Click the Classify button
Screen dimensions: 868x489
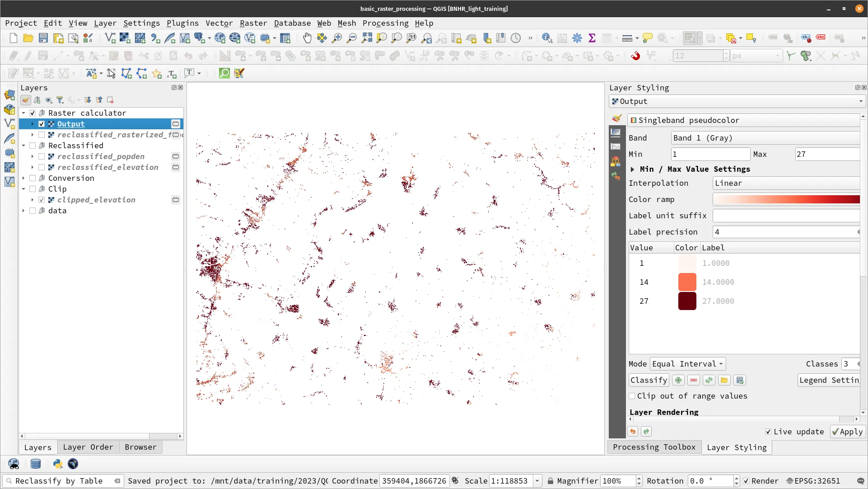[649, 380]
